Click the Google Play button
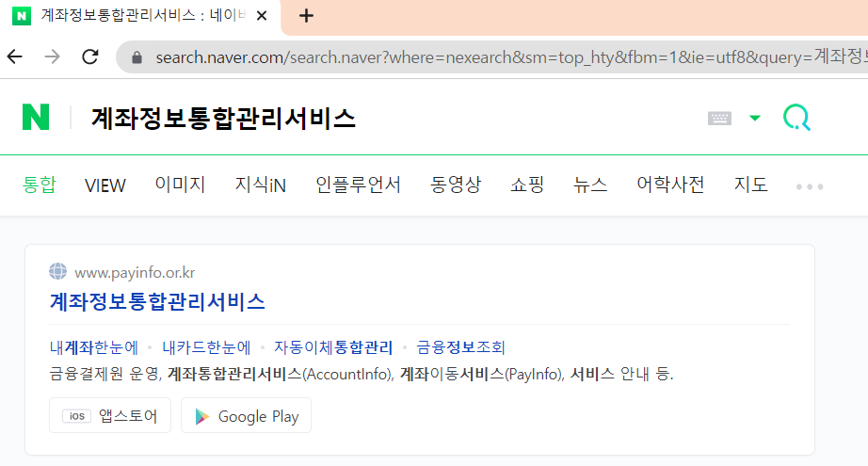The image size is (868, 466). (247, 416)
